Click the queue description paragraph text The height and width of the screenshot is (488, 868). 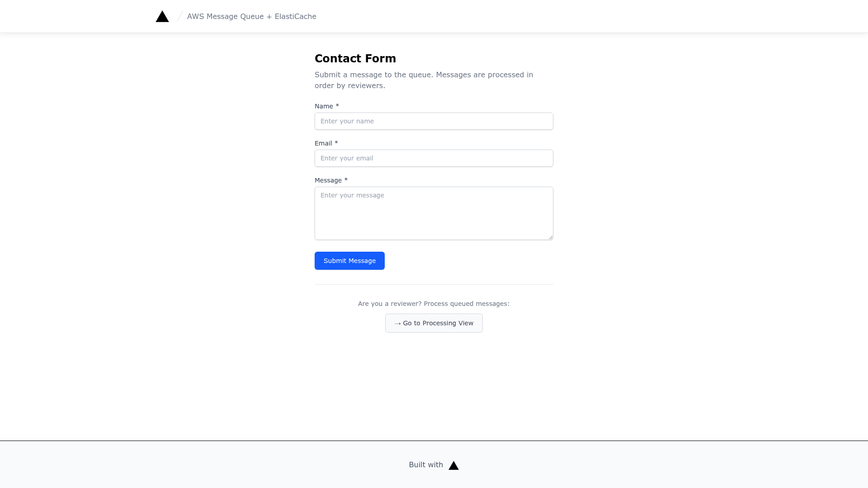click(x=424, y=80)
